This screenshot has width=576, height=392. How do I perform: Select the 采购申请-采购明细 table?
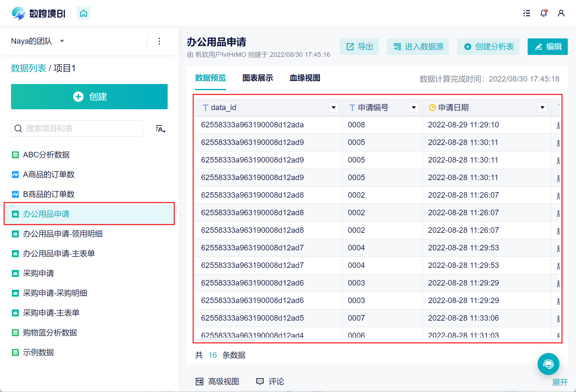pyautogui.click(x=55, y=293)
